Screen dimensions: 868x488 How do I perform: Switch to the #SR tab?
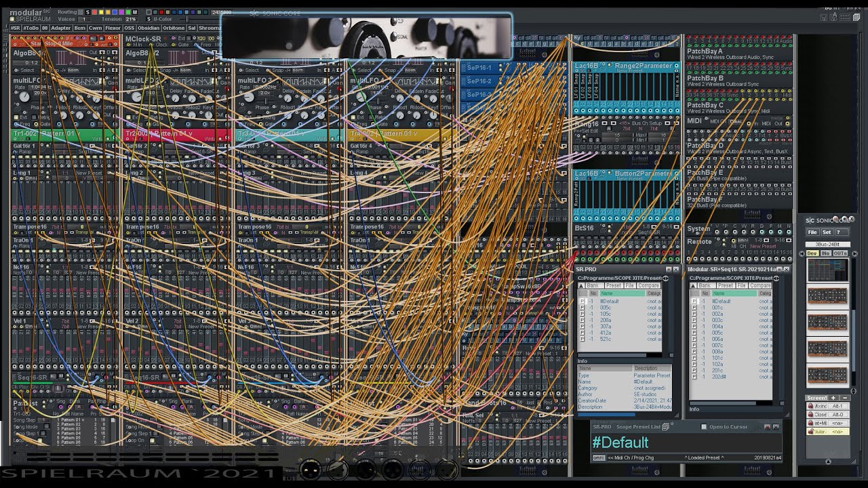[15, 28]
